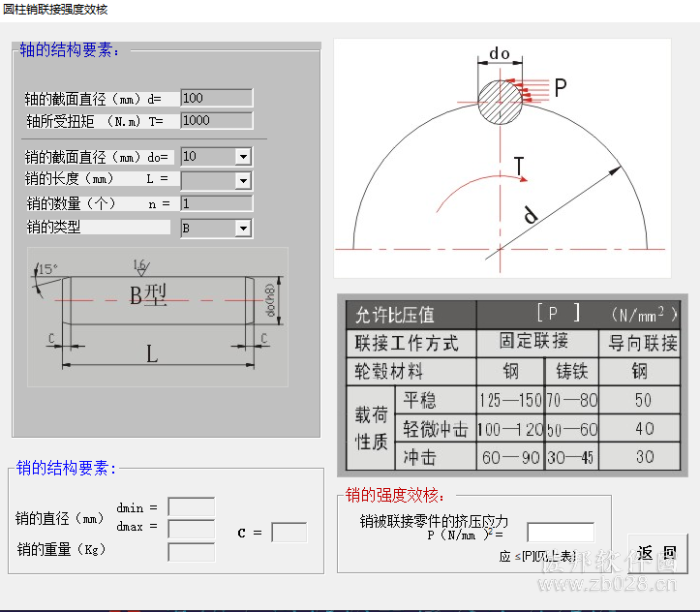The width and height of the screenshot is (700, 612).
Task: Open the pin length L= dropdown arrow
Action: 243,181
